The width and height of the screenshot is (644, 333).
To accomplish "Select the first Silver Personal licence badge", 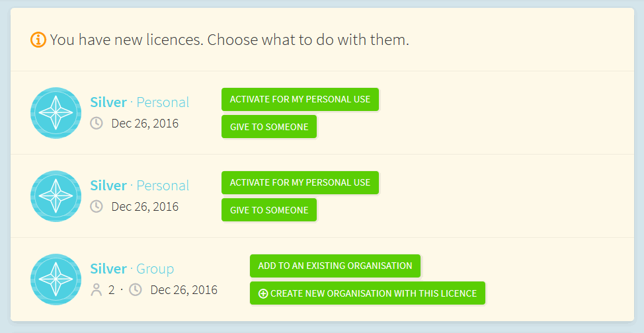I will 56,113.
